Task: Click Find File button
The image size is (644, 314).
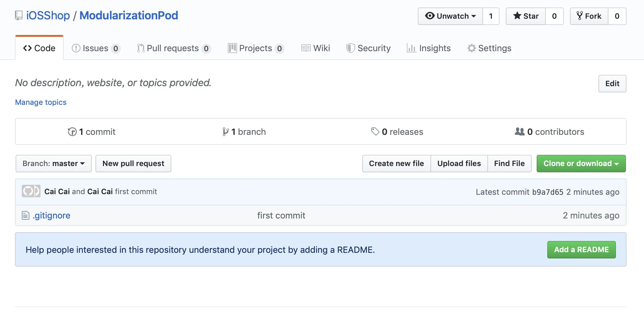Action: click(x=509, y=164)
